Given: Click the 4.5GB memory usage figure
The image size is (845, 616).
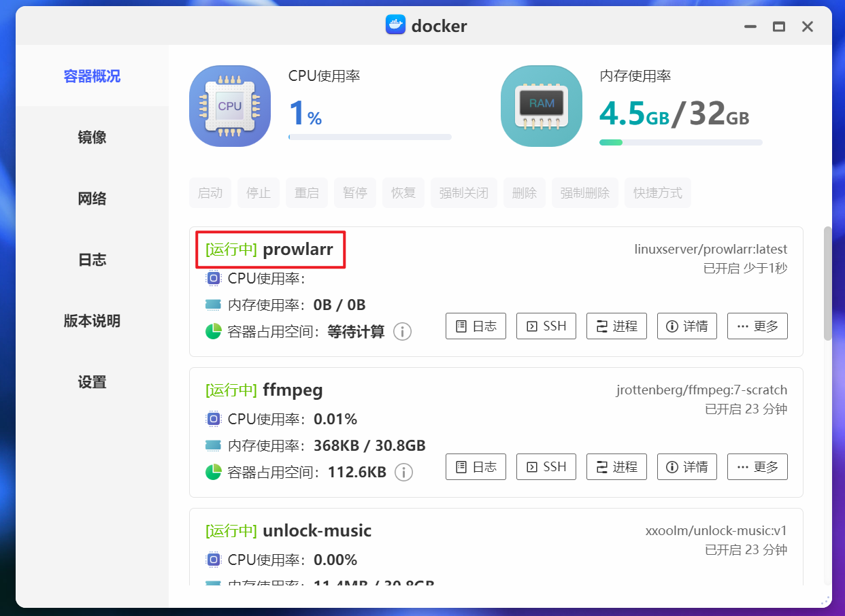Looking at the screenshot, I should click(634, 114).
